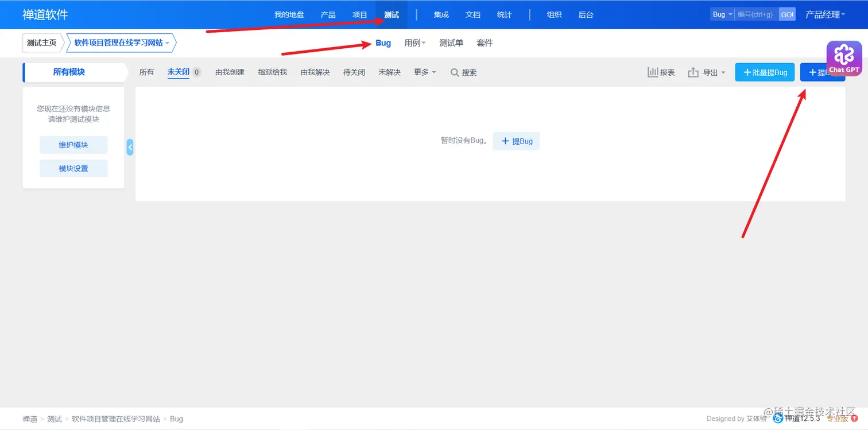Screen dimensions: 868x430
Task: Click the 禅道12.5.3 version link
Action: coord(797,419)
